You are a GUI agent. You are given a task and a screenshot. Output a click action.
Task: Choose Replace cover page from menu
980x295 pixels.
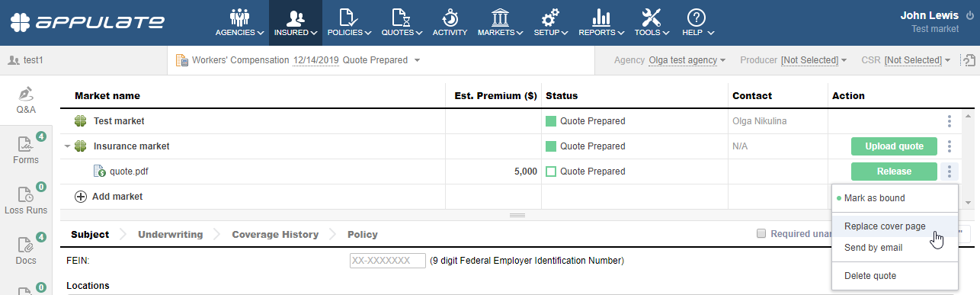[885, 226]
